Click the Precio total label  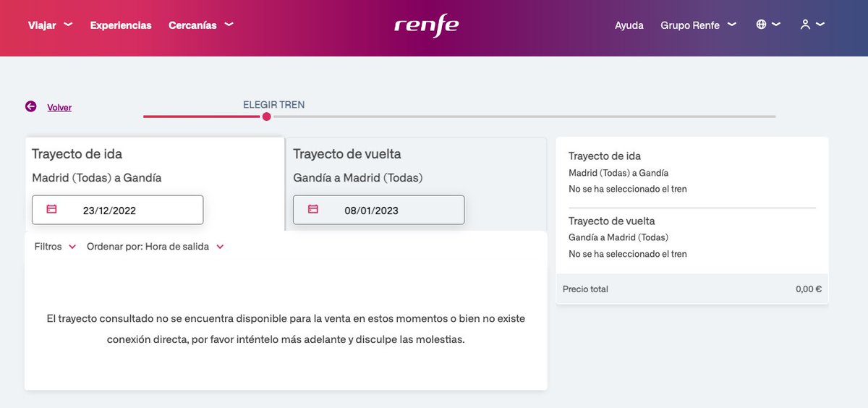pyautogui.click(x=585, y=289)
